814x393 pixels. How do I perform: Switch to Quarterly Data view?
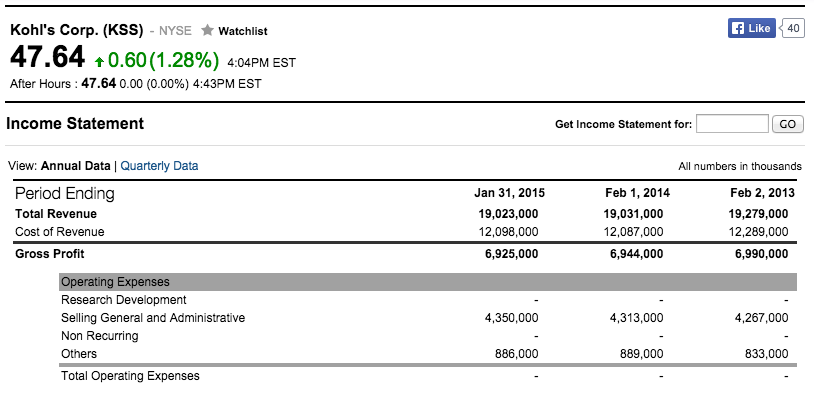click(159, 166)
